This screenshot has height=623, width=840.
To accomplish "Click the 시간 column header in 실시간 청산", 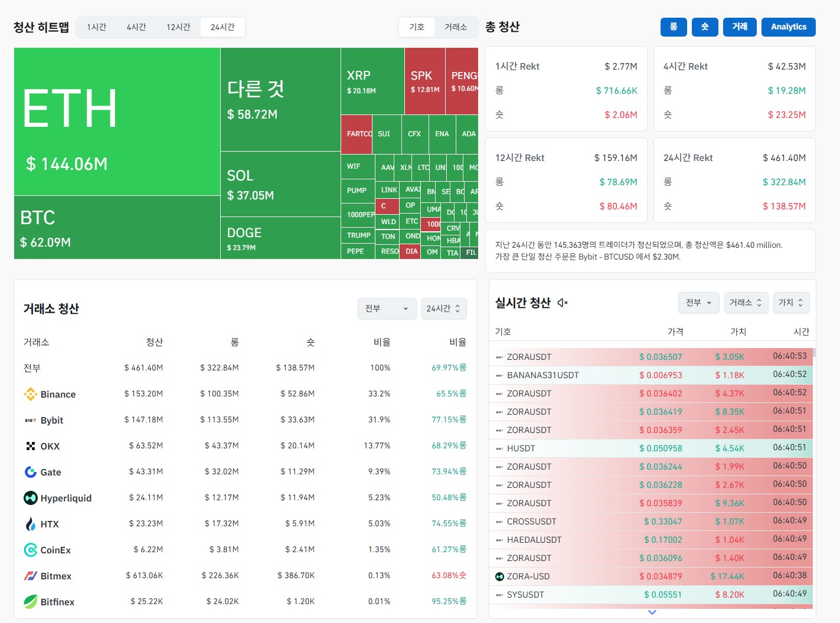I will point(801,332).
